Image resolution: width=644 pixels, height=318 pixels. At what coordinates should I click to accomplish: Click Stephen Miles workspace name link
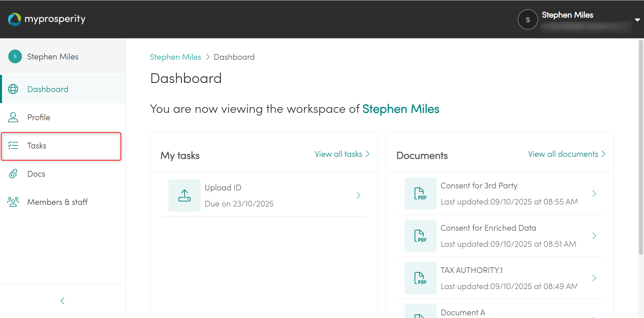tap(401, 109)
